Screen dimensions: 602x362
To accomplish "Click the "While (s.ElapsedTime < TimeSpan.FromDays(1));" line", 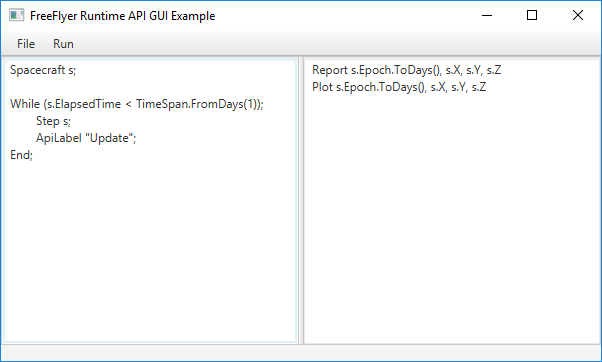I will point(137,104).
